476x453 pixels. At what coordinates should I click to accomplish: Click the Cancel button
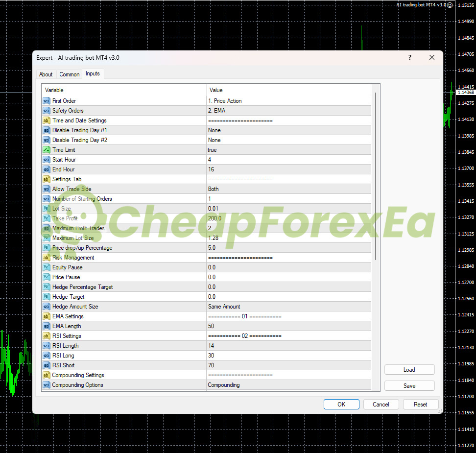[x=381, y=404]
